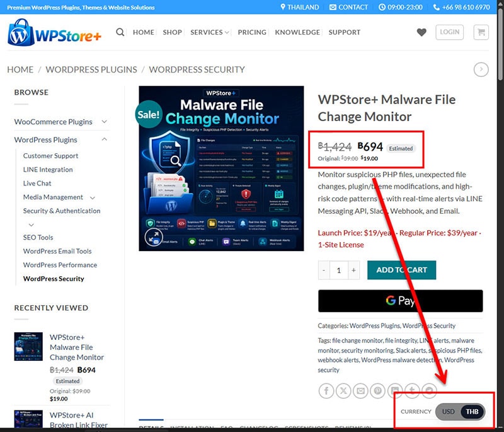This screenshot has width=504, height=432.
Task: Open 'file integrity' tag
Action: (401, 341)
